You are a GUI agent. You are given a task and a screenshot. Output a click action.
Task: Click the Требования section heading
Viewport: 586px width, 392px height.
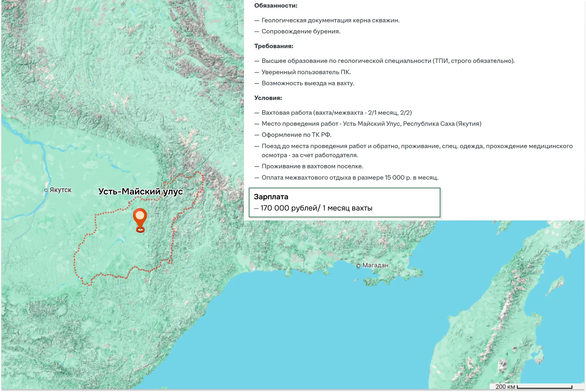274,46
